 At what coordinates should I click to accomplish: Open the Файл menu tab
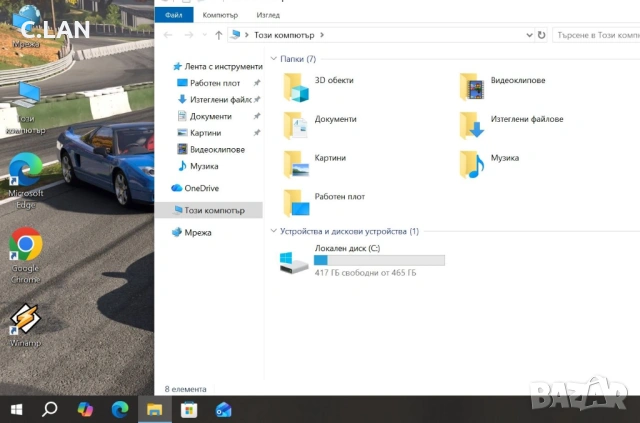tap(173, 15)
